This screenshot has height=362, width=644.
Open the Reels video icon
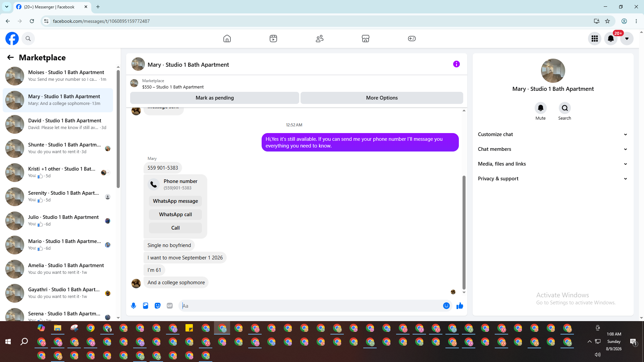pyautogui.click(x=273, y=39)
